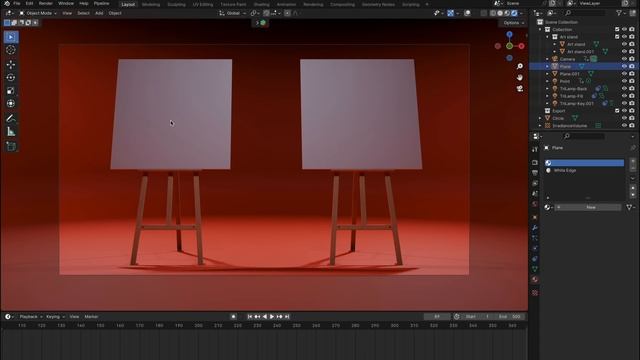The height and width of the screenshot is (360, 640).
Task: Toggle camera view with the camera icon
Action: (520, 89)
